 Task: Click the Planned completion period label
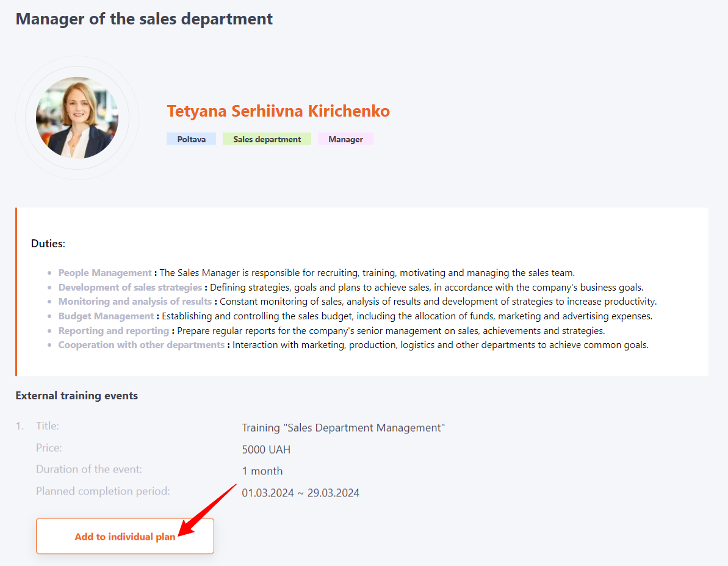[103, 491]
